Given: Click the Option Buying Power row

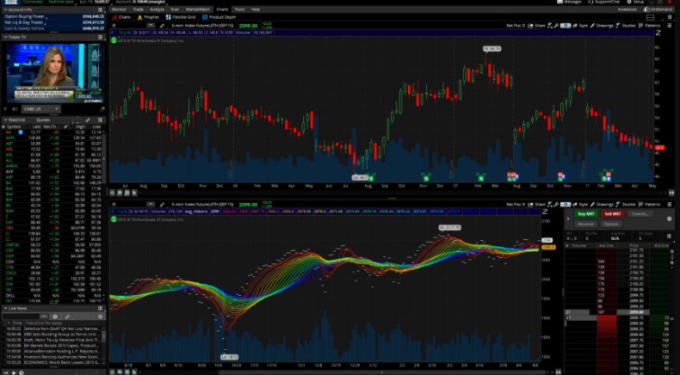Looking at the screenshot, I should (x=54, y=16).
